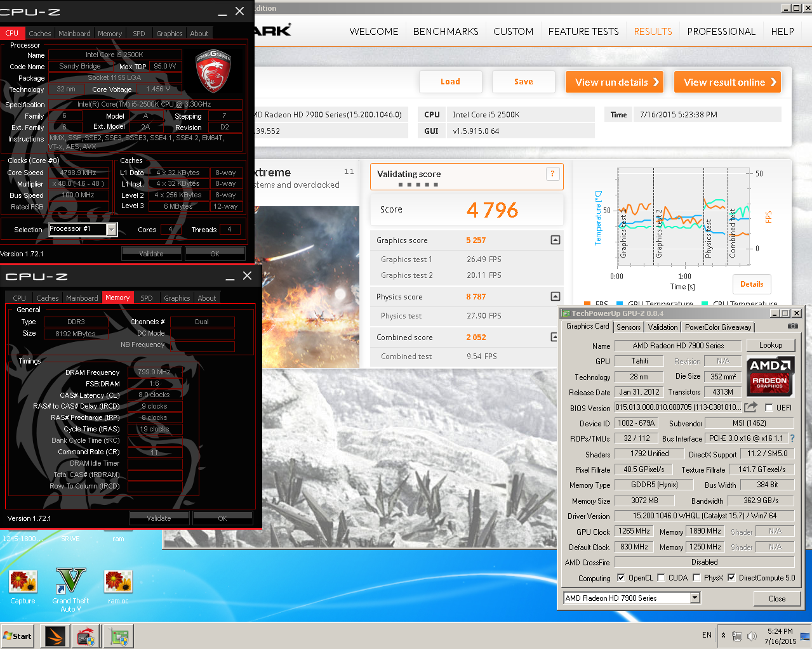Open the chart Details button
Viewport: 812px width, 649px height.
point(752,284)
